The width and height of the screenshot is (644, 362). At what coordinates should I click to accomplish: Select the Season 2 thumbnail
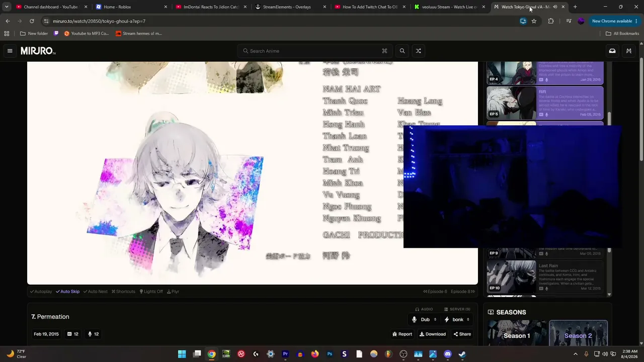pyautogui.click(x=578, y=333)
